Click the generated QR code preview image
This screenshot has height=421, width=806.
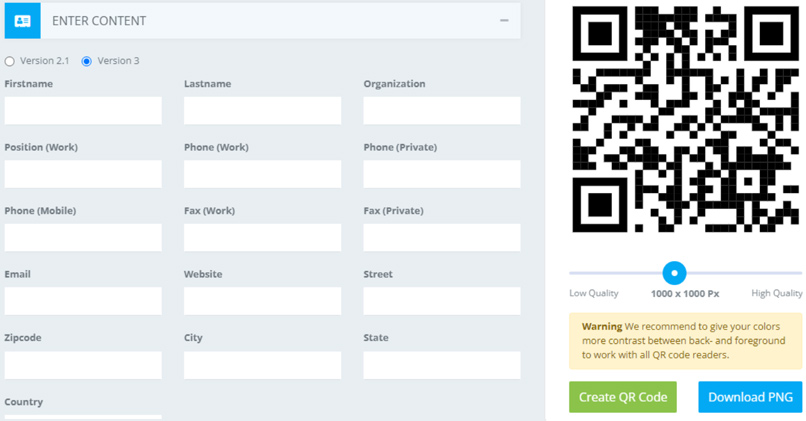[x=686, y=119]
